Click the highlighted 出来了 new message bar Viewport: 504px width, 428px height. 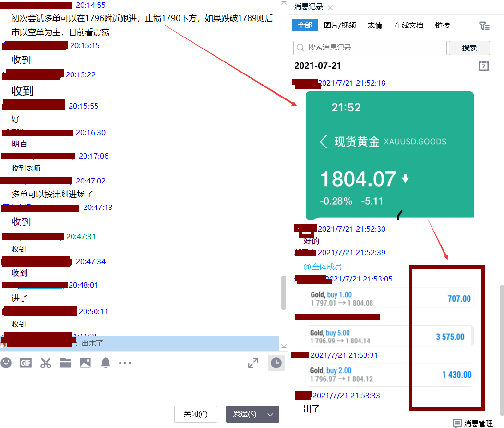(x=140, y=343)
